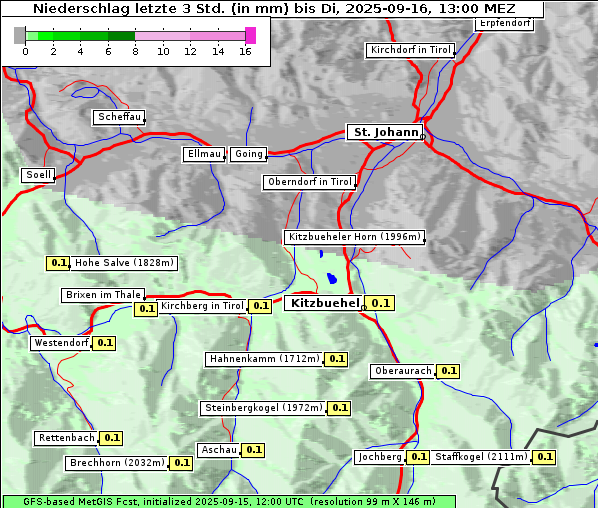Viewport: 598px width, 508px height.
Task: Click the Kitzbuehel town label
Action: [x=324, y=303]
